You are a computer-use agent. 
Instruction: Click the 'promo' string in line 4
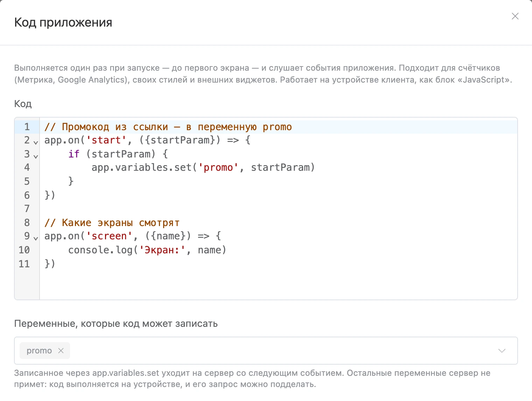point(218,168)
